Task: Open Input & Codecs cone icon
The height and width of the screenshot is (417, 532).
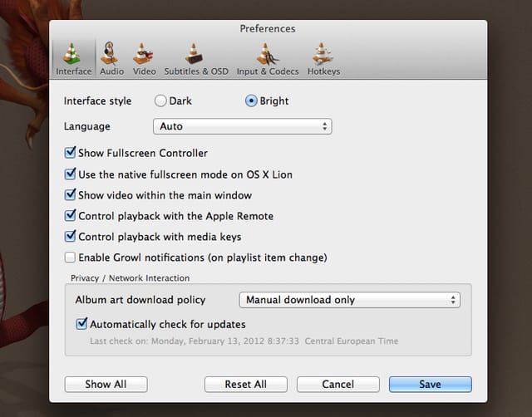Action: click(x=268, y=53)
